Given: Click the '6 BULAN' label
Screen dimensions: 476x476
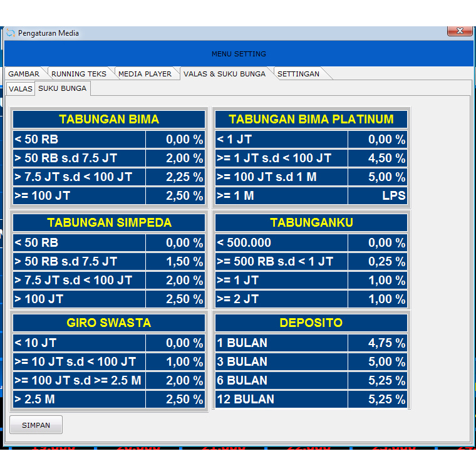Looking at the screenshot, I should (281, 380).
